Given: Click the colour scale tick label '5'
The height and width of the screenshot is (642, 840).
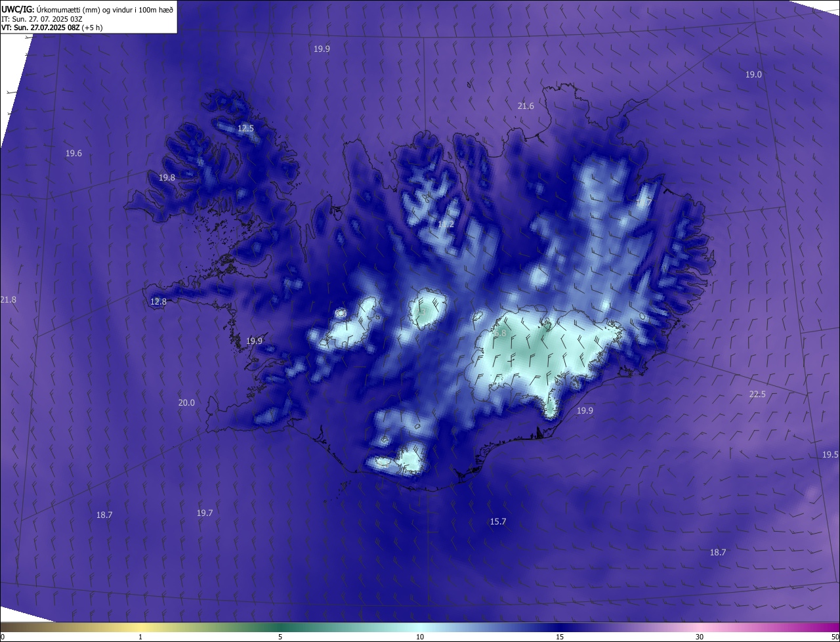Looking at the screenshot, I should click(280, 637).
